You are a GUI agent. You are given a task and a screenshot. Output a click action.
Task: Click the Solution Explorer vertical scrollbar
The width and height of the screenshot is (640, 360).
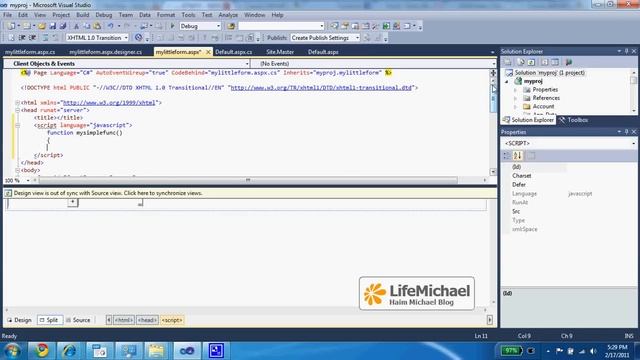tap(633, 91)
